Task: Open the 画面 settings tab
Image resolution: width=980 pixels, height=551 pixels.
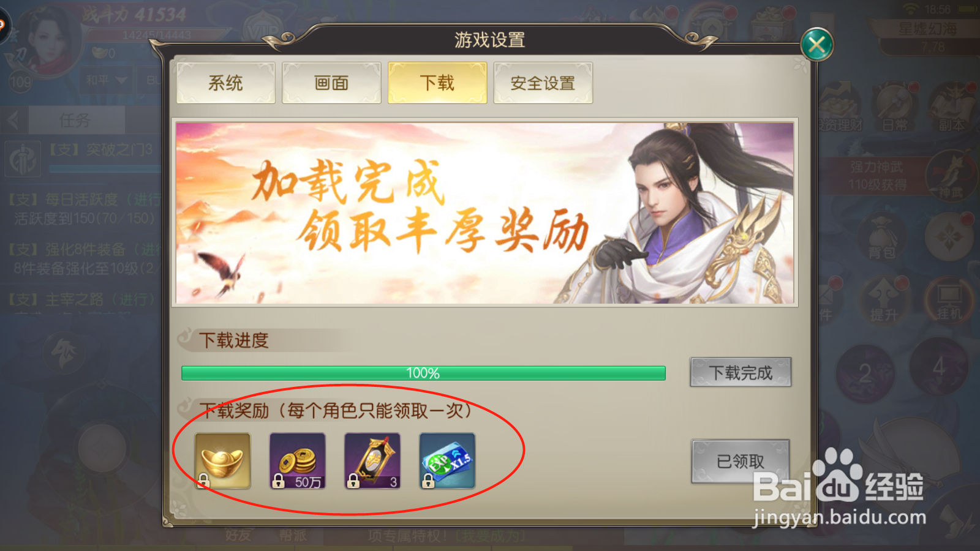Action: pos(331,83)
